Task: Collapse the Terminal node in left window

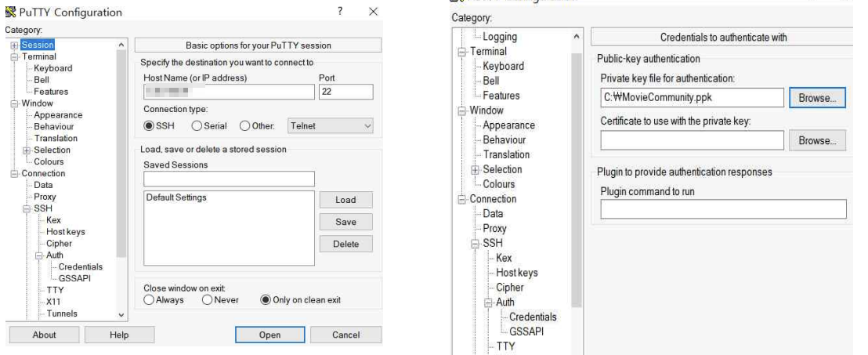Action: pyautogui.click(x=14, y=56)
